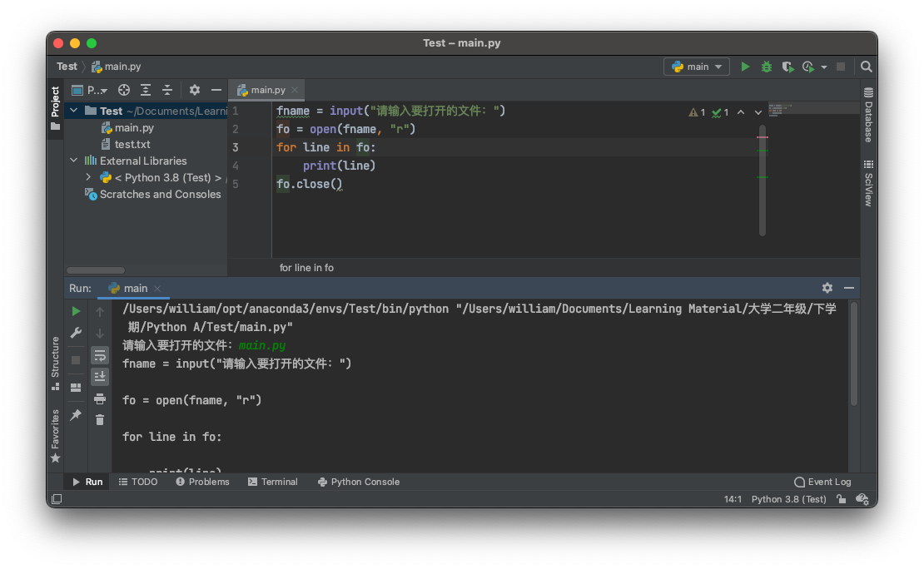924x569 pixels.
Task: Start debugging with the bug icon
Action: pos(766,67)
